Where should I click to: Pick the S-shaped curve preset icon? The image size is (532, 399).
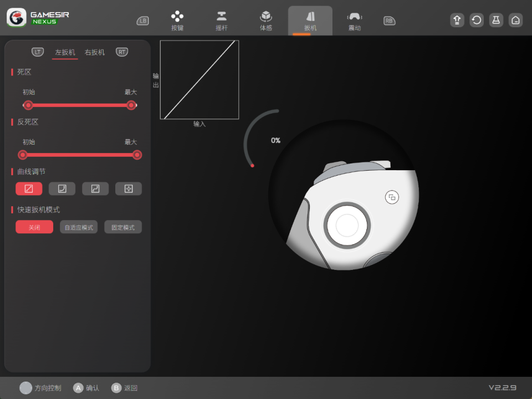(x=95, y=189)
